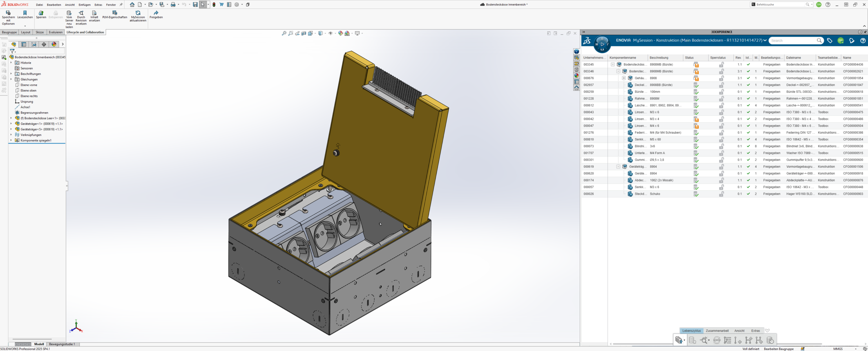Expand Geräteträger<1> tree node
The height and width of the screenshot is (351, 868).
click(11, 124)
